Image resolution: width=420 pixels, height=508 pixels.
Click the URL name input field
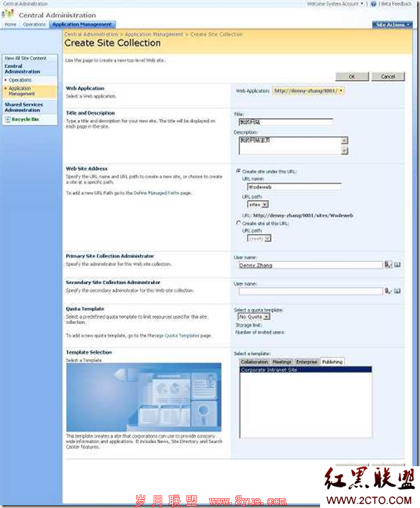tap(294, 187)
